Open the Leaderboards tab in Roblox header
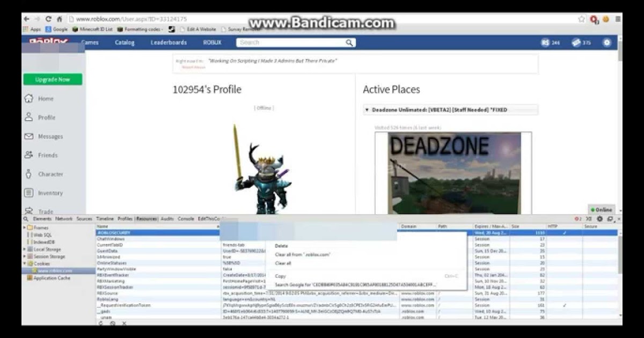This screenshot has height=338, width=644. point(169,42)
